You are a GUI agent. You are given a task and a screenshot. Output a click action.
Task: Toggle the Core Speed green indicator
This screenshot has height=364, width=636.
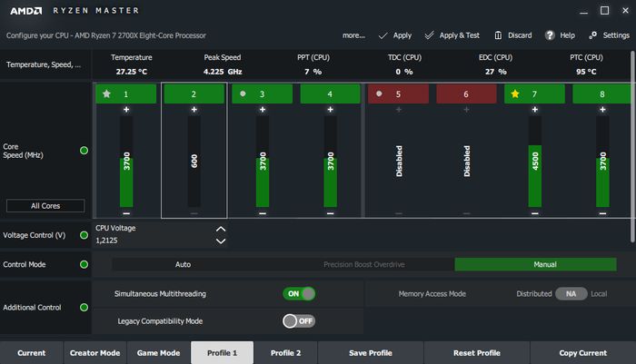tap(84, 151)
